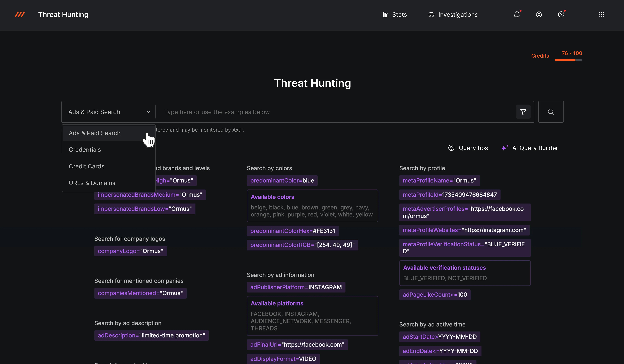Open Query tips help
Screen dimensions: 624x364
pyautogui.click(x=468, y=148)
